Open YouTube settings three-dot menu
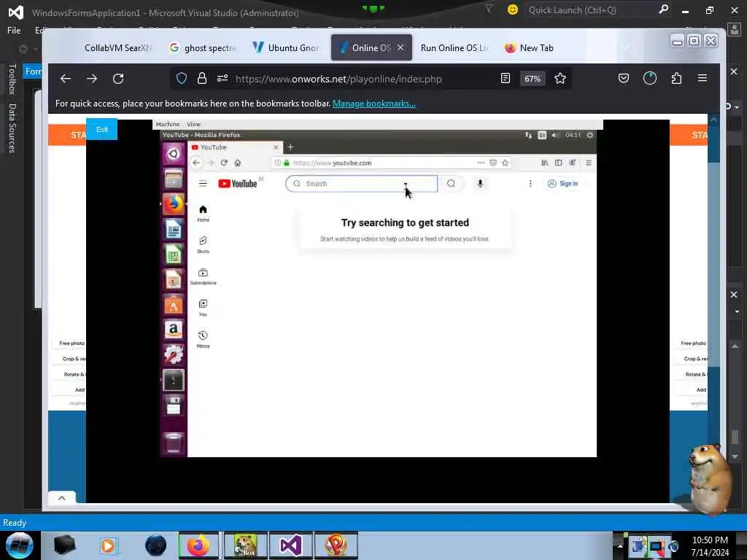The image size is (747, 560). tap(530, 184)
